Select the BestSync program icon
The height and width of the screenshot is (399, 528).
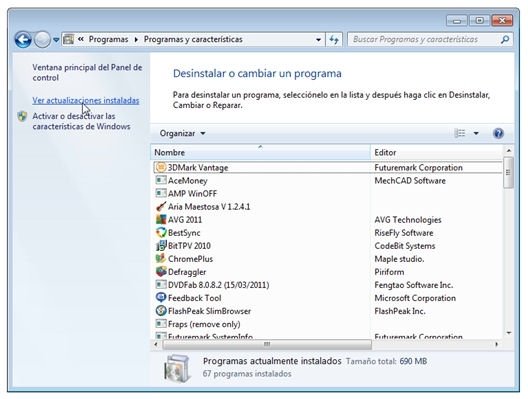click(x=161, y=233)
